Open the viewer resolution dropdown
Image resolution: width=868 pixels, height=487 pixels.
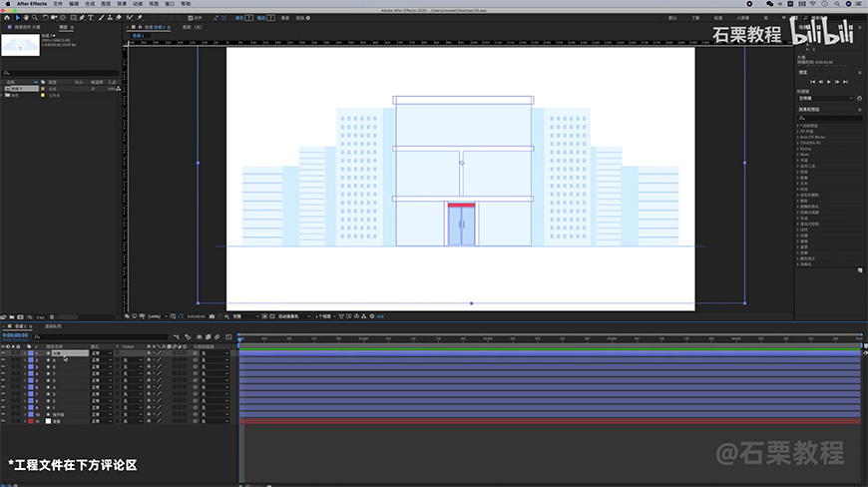click(245, 316)
